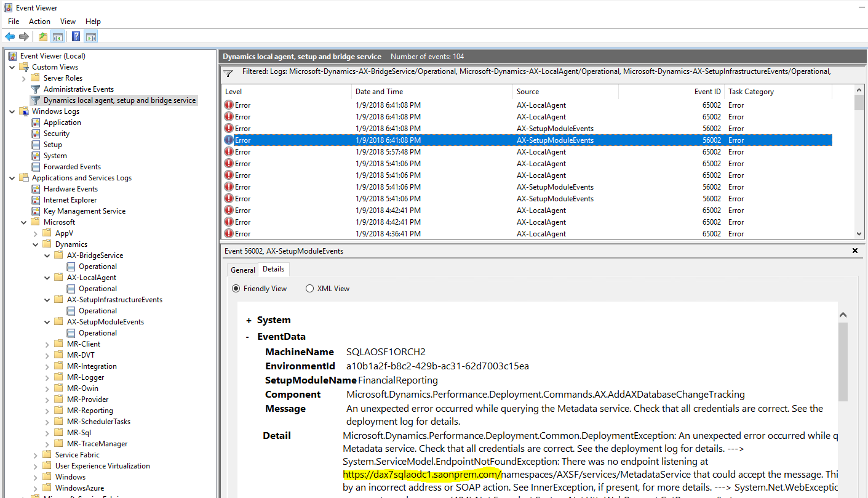Click the Setup log icon under Windows Logs

(x=36, y=145)
